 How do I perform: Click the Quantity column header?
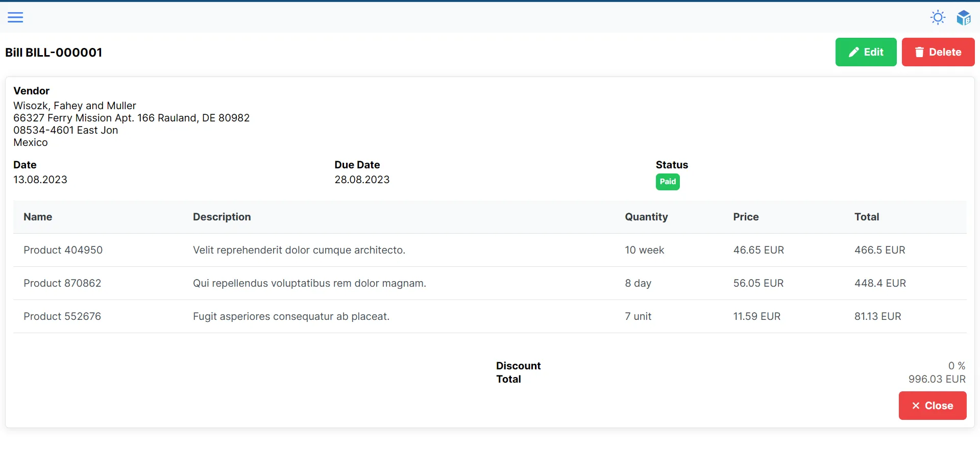pos(646,217)
